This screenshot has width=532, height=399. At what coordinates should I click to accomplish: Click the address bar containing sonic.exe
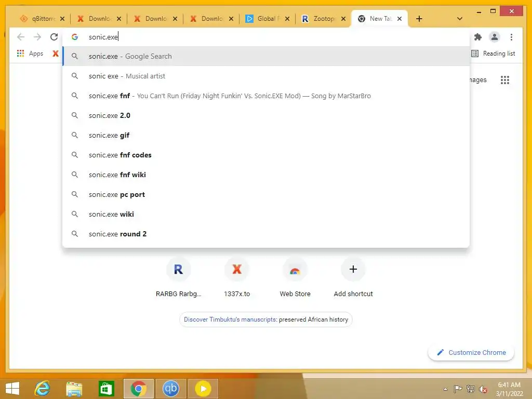(x=266, y=37)
